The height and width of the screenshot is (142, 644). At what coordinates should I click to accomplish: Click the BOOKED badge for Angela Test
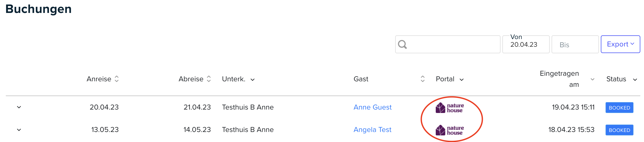619,130
